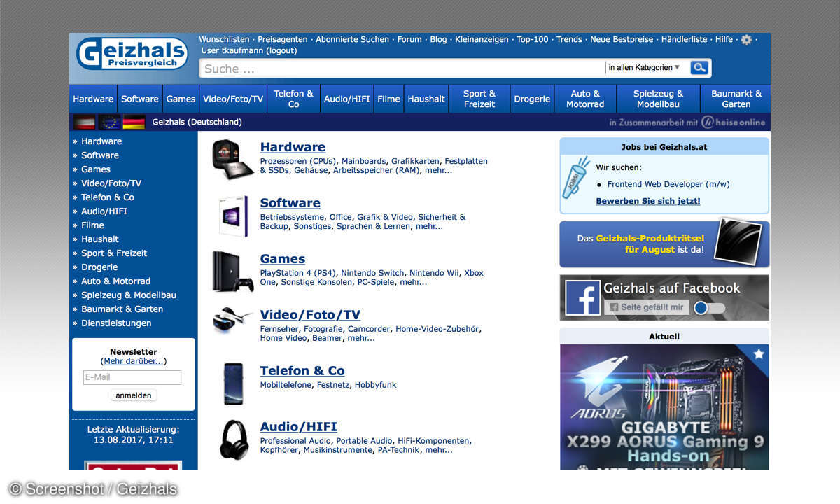Open Preisagenten in top menu
The height and width of the screenshot is (504, 840).
[x=282, y=40]
